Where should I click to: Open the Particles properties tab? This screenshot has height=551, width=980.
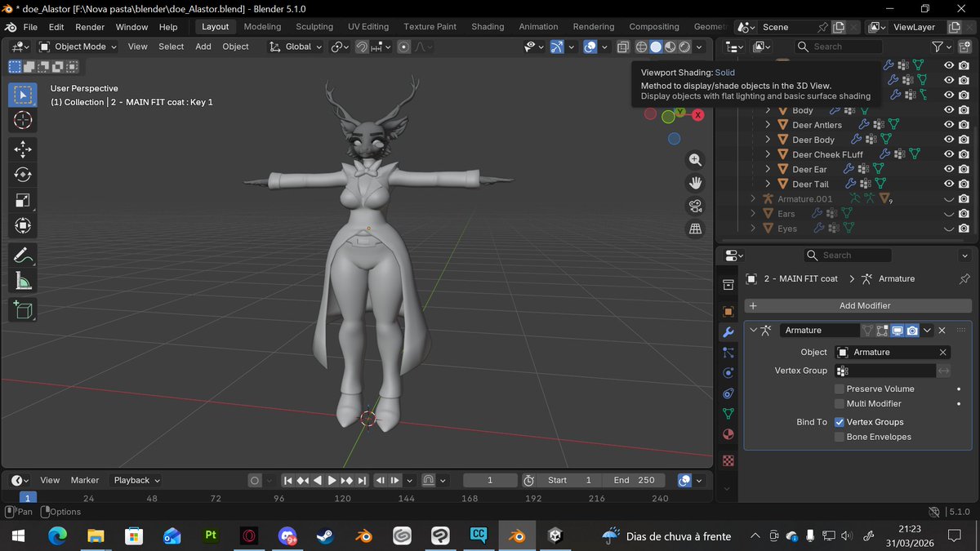[x=728, y=353]
